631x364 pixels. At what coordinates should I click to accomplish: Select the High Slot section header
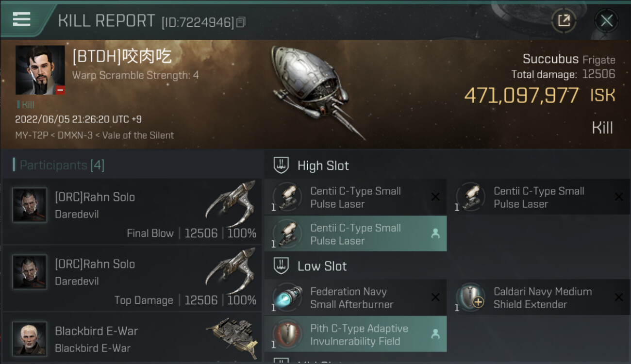pos(323,165)
